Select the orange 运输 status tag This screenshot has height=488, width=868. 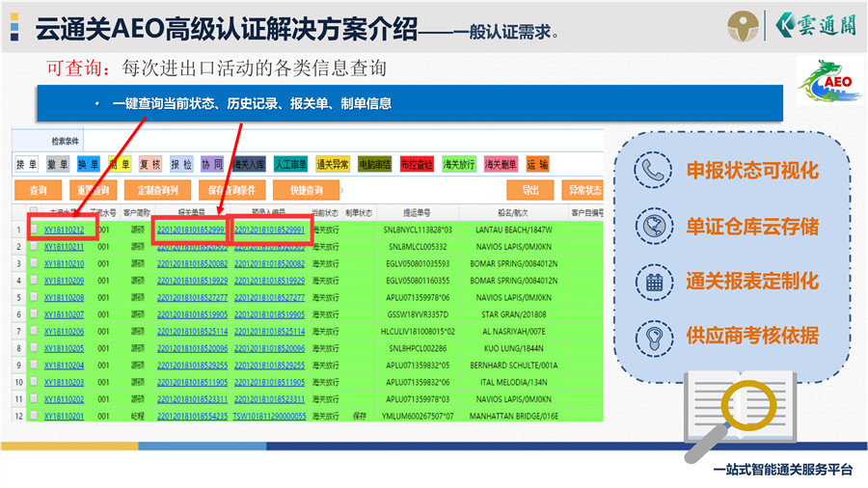(x=537, y=164)
